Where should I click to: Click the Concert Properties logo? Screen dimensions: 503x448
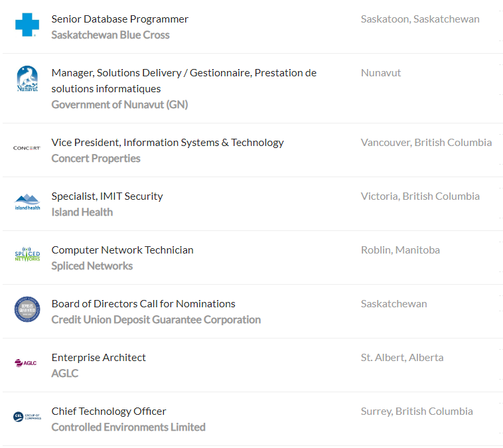pyautogui.click(x=27, y=148)
